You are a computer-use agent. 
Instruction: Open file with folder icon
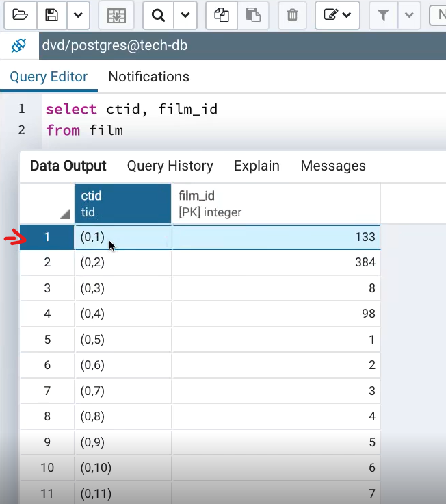click(x=21, y=15)
